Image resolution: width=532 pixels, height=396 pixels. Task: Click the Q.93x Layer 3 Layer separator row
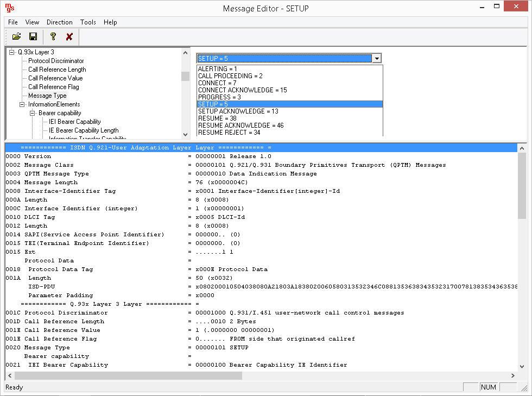click(261, 304)
